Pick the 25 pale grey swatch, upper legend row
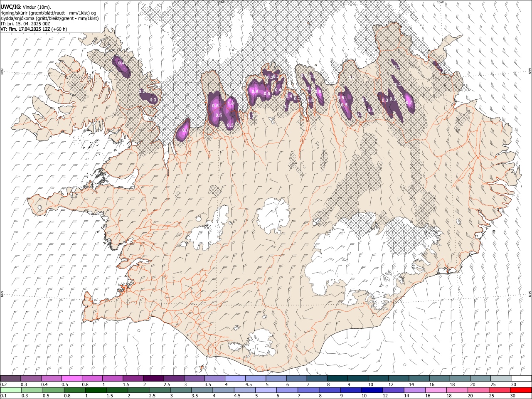The height and width of the screenshot is (399, 532). click(x=501, y=378)
